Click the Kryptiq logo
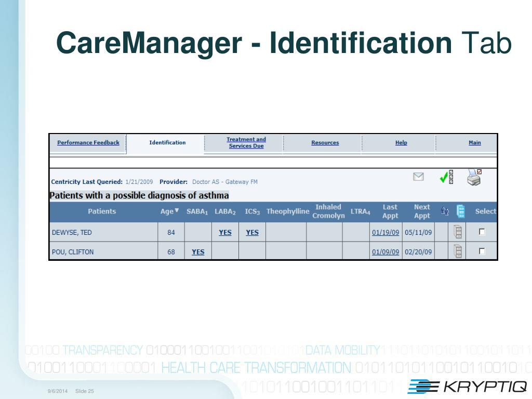 (467, 386)
